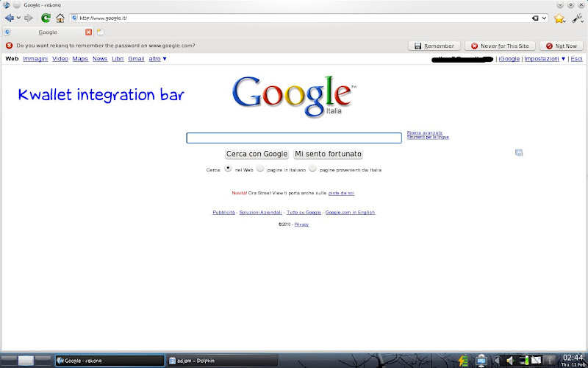The image size is (588, 368).
Task: Open the Soluzioni Aziendali link
Action: 261,213
